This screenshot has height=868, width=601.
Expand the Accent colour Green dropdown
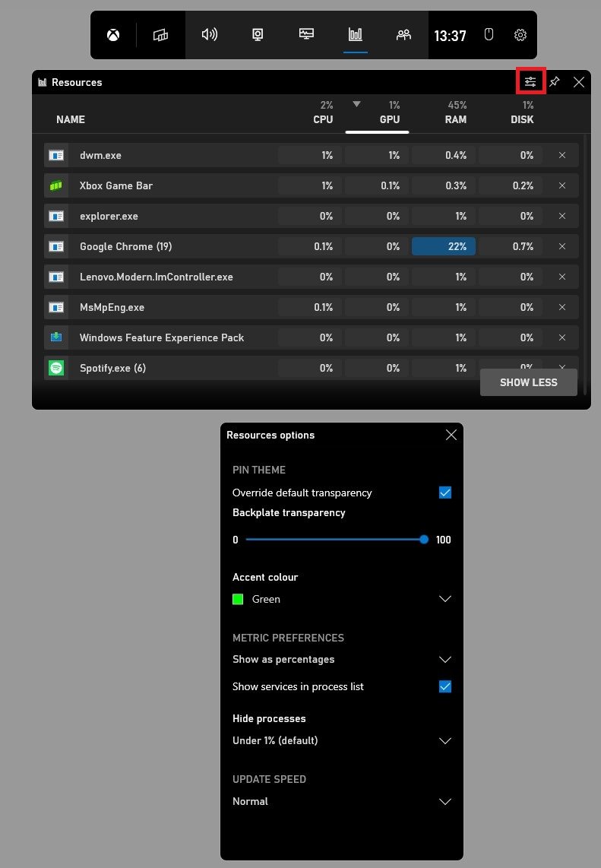click(445, 599)
